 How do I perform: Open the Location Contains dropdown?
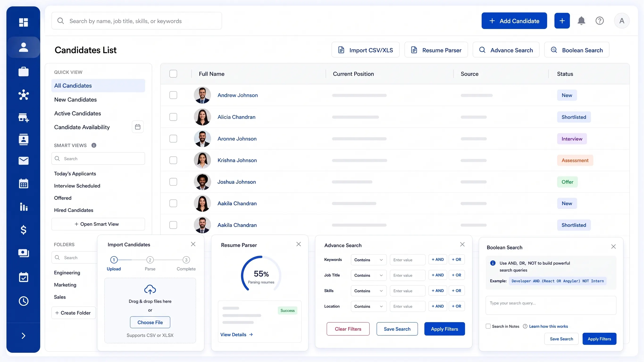click(x=368, y=306)
